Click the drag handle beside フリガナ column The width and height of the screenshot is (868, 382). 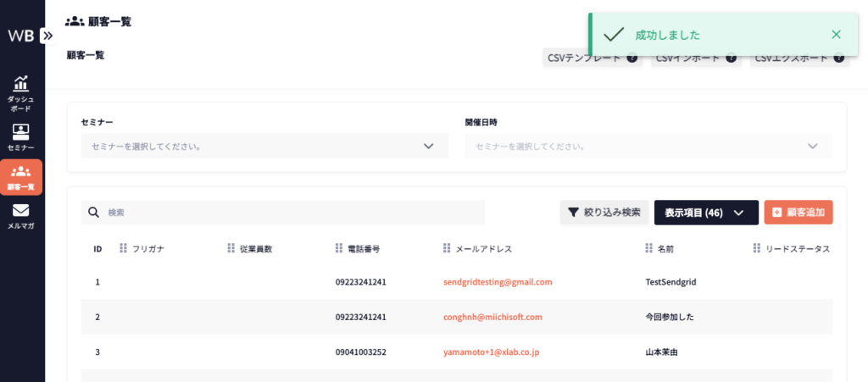pos(123,249)
